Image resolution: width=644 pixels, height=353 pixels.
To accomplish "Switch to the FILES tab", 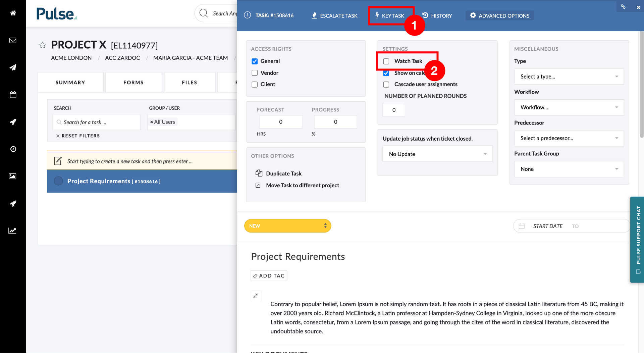I will pos(190,82).
